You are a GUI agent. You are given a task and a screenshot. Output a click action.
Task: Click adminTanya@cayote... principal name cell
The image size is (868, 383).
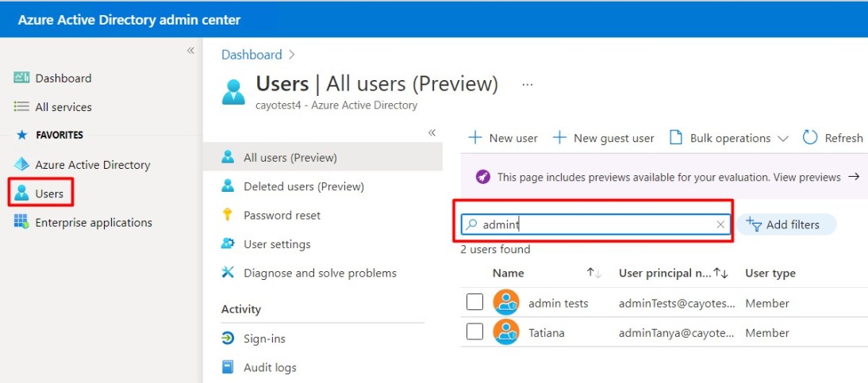677,332
